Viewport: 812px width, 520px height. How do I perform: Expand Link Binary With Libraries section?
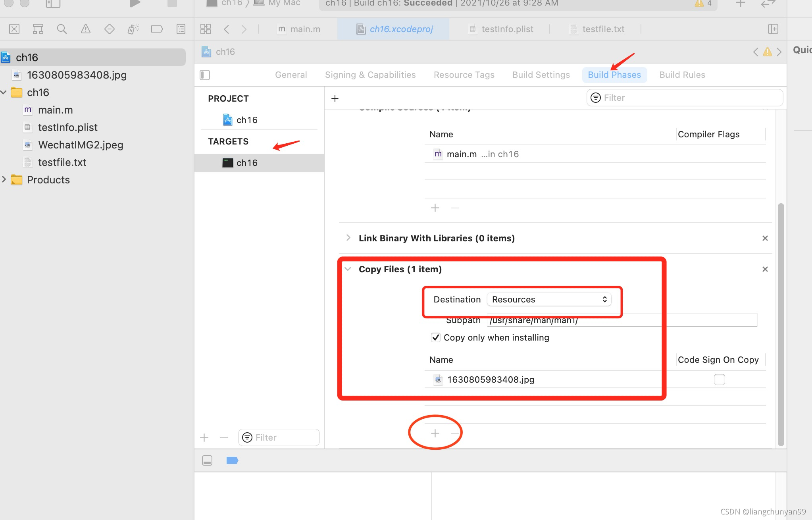point(348,238)
